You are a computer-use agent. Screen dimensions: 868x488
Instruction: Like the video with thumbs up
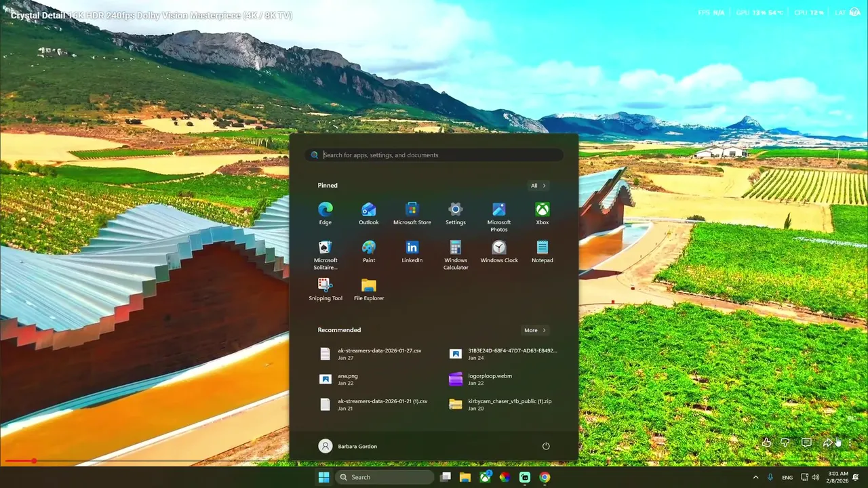point(766,442)
